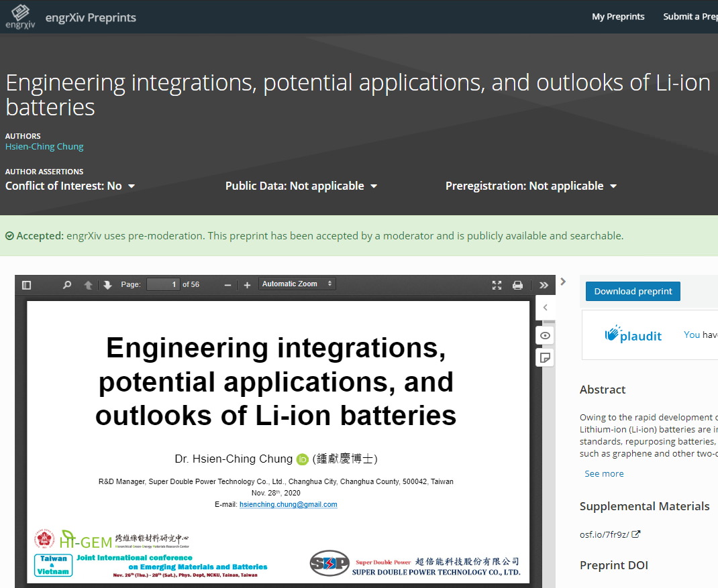This screenshot has width=718, height=588.
Task: Zoom out of the PDF document
Action: click(227, 285)
